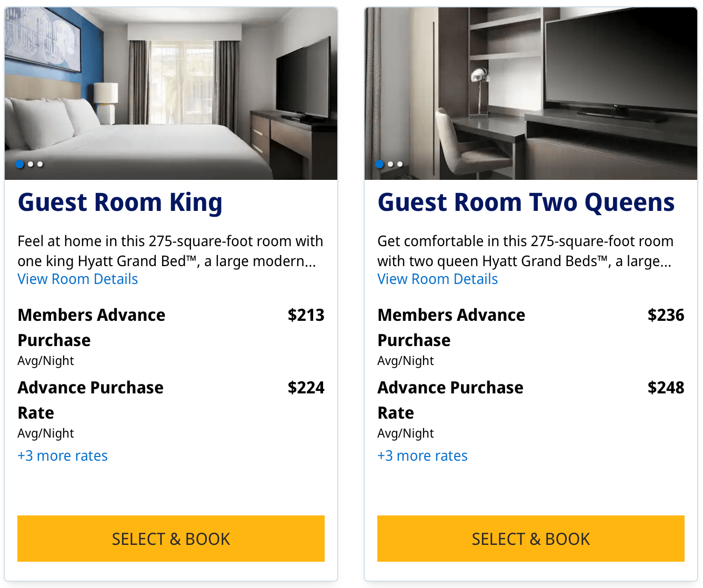The width and height of the screenshot is (703, 588).
Task: Show second photo of Two Queens room
Action: pyautogui.click(x=390, y=164)
